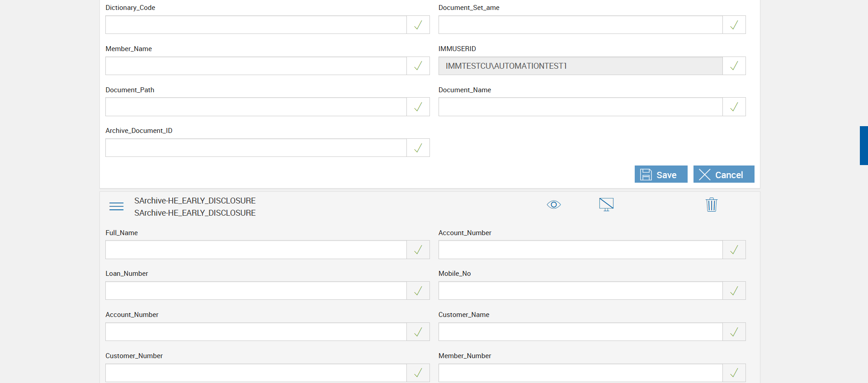The width and height of the screenshot is (868, 383).
Task: Click checkmark next to Mobile_No field
Action: click(x=734, y=291)
